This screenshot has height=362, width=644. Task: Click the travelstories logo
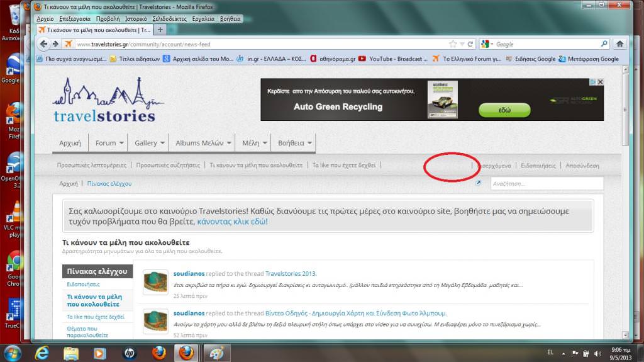[108, 100]
